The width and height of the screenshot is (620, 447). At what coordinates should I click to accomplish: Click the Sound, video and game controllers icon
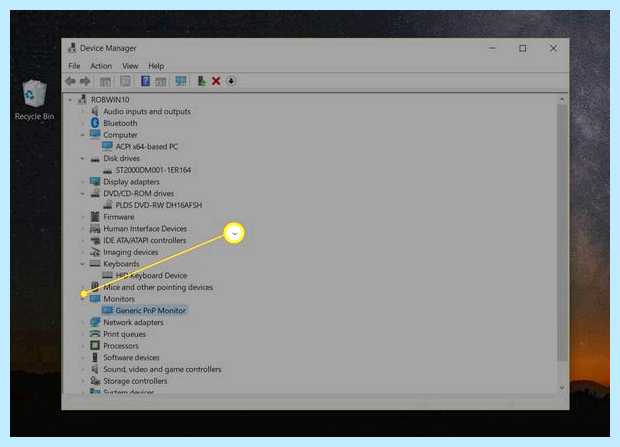pyautogui.click(x=95, y=369)
